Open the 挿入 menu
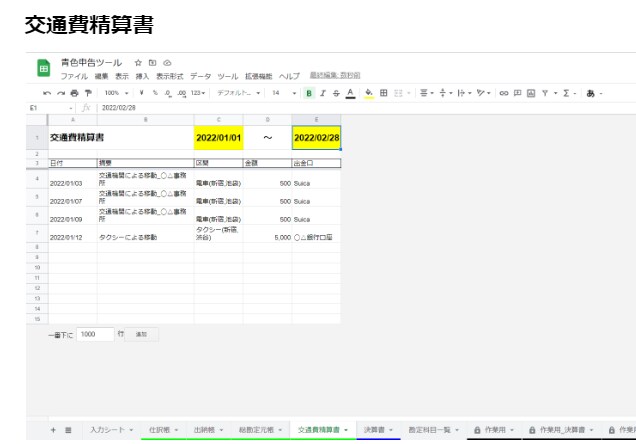 click(142, 76)
